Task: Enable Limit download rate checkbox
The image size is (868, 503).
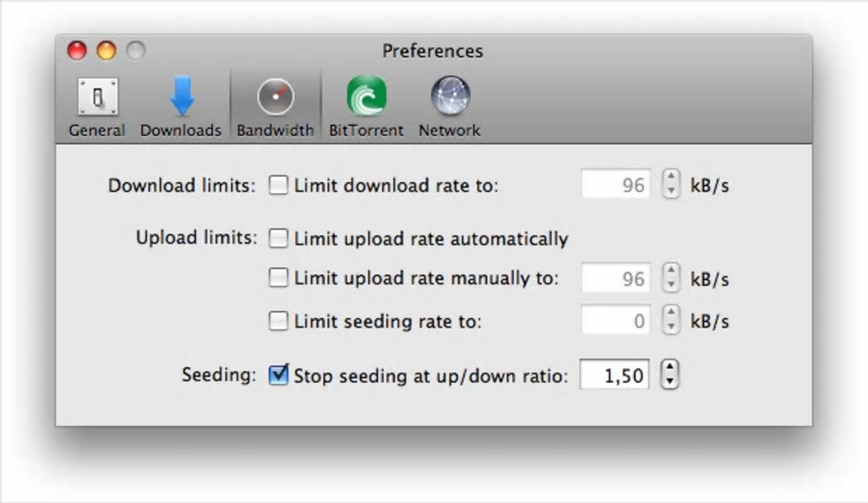Action: tap(278, 186)
